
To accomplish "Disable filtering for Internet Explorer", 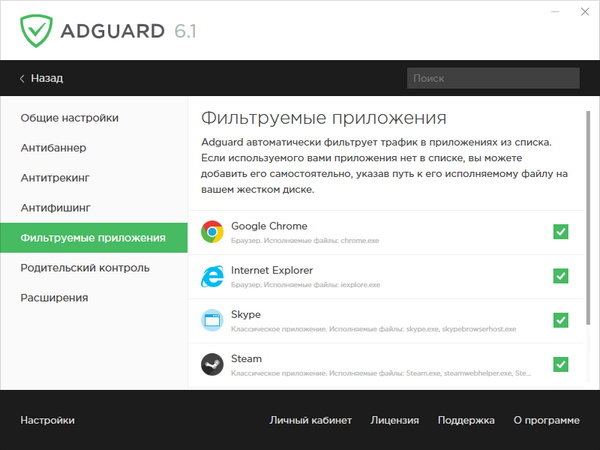I will 561,276.
